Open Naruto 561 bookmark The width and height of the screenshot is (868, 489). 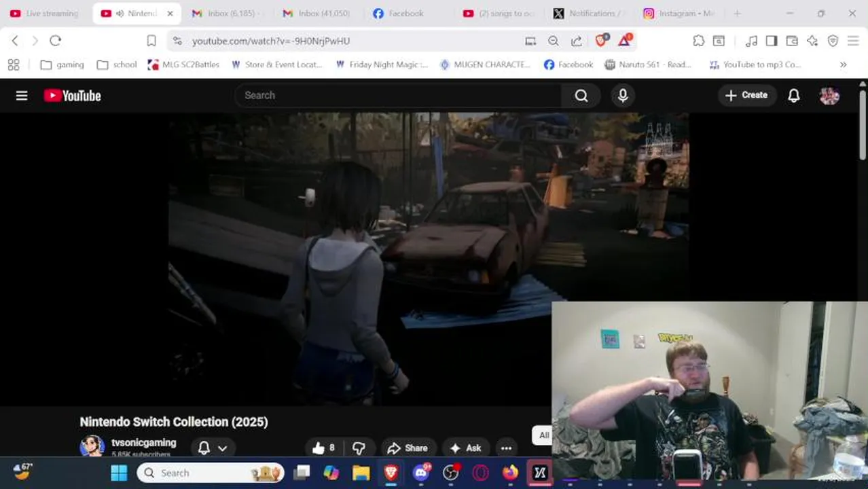[x=647, y=65]
